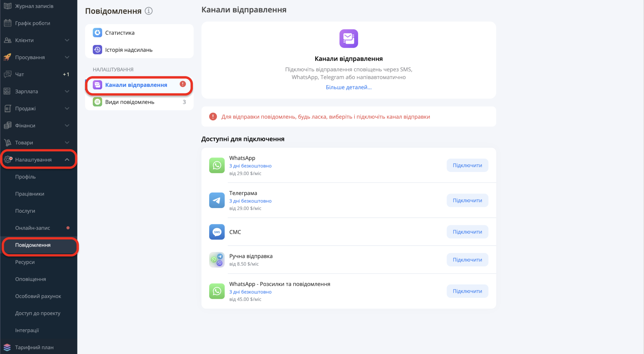Click the WhatsApp channel icon
The height and width of the screenshot is (354, 644).
click(x=217, y=165)
